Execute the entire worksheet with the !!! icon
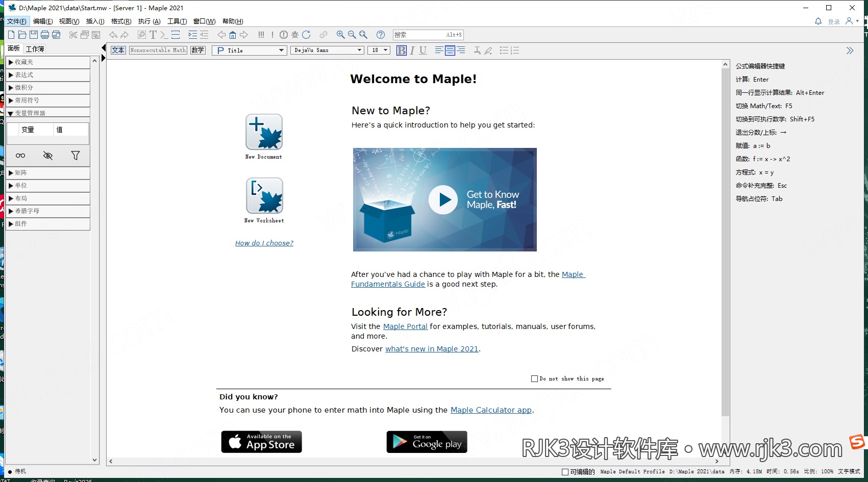 pyautogui.click(x=261, y=35)
